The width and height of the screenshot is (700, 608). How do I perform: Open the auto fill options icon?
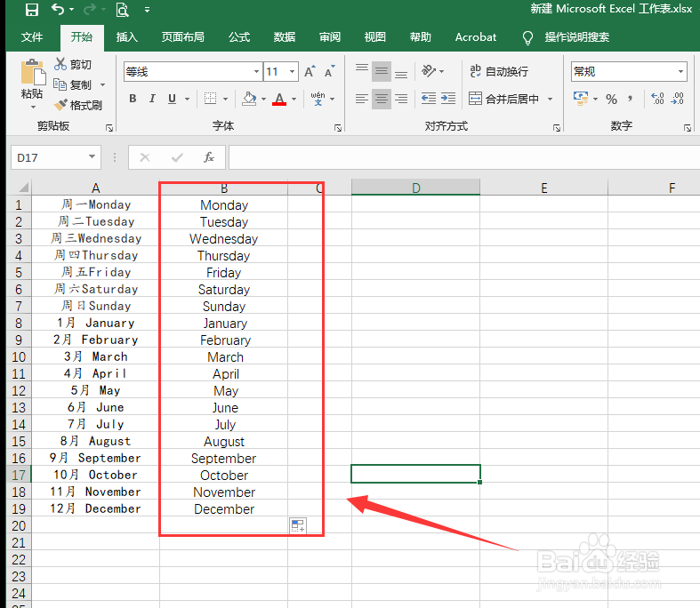coord(298,525)
